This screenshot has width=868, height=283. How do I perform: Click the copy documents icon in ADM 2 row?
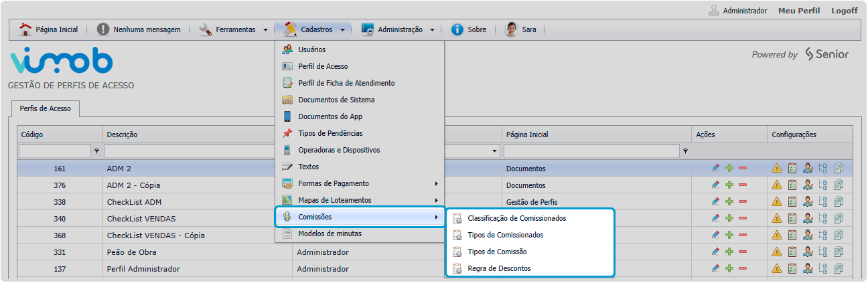pyautogui.click(x=839, y=168)
